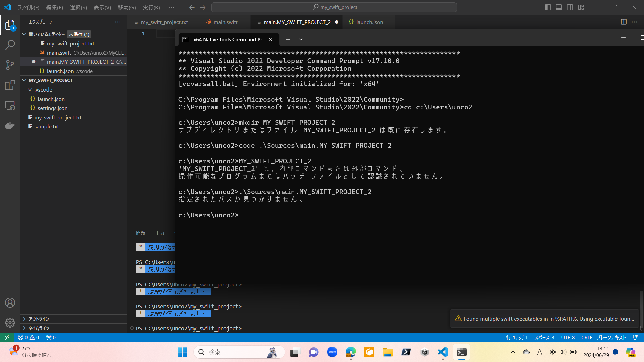Open File Explorer from taskbar

[388, 352]
